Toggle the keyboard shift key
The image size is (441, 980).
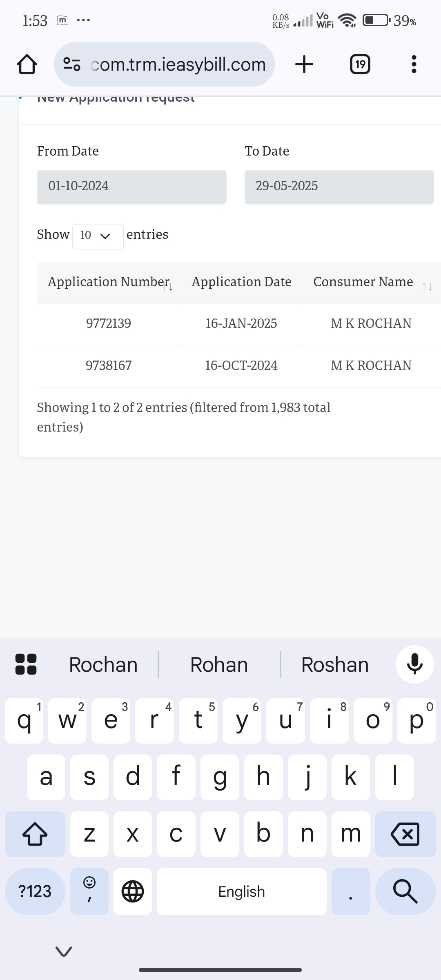point(35,834)
